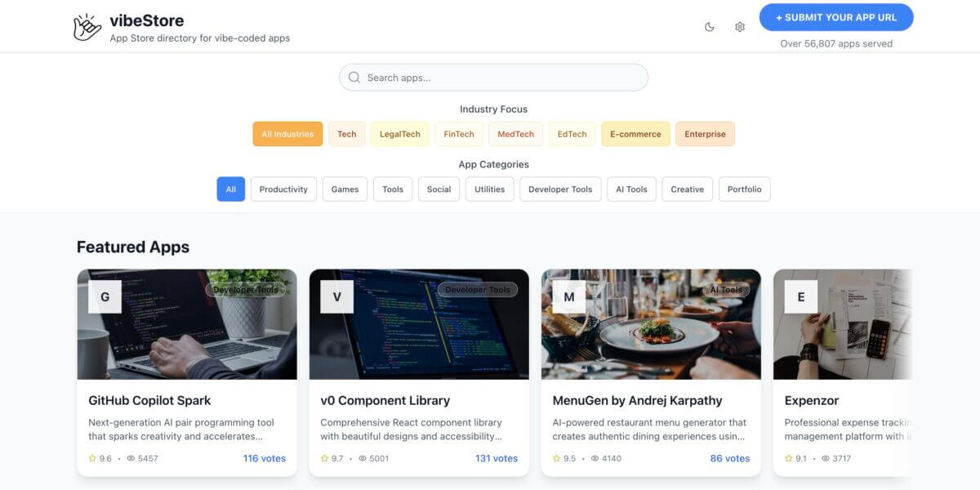Open the MenuGen restaurant thumbnail image
This screenshot has height=490, width=980.
651,324
